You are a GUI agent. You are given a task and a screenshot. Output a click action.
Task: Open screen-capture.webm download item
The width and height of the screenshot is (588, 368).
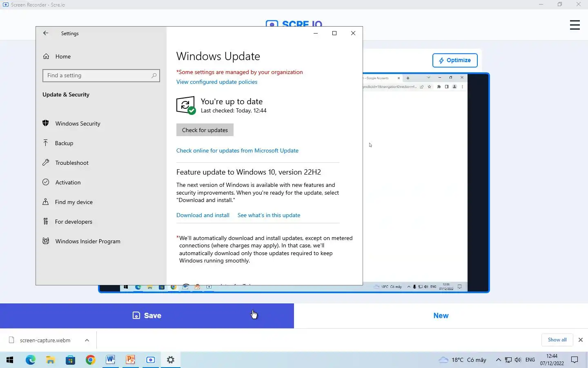point(45,340)
